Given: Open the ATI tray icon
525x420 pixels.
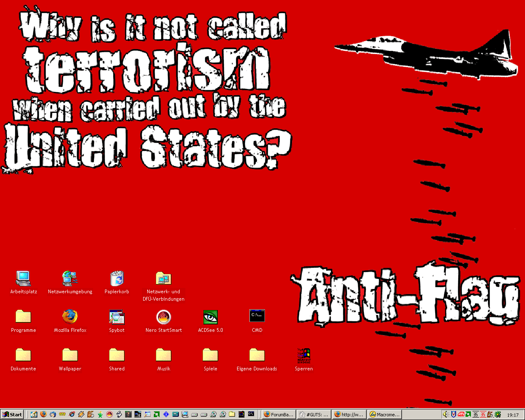Looking at the screenshot, I should click(461, 414).
